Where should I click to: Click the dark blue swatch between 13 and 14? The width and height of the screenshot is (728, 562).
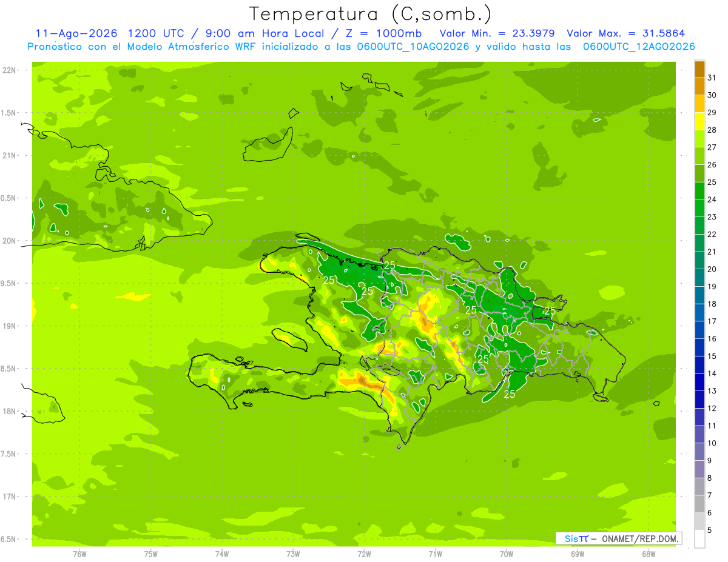(699, 382)
